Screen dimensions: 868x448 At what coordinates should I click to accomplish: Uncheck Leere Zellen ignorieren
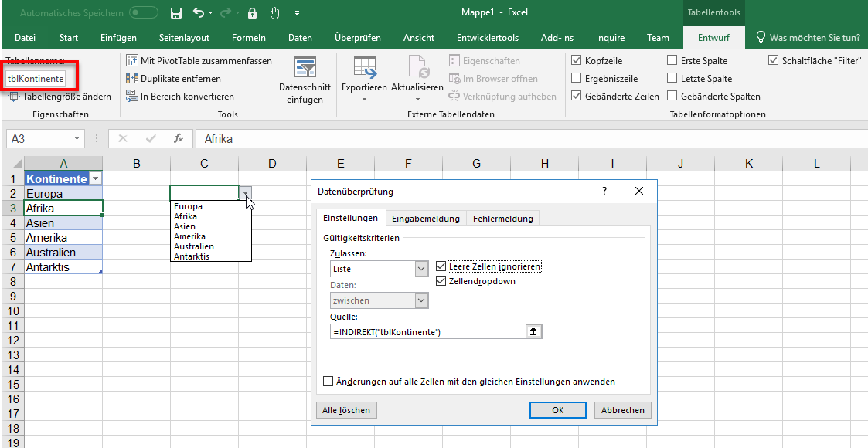pos(441,266)
